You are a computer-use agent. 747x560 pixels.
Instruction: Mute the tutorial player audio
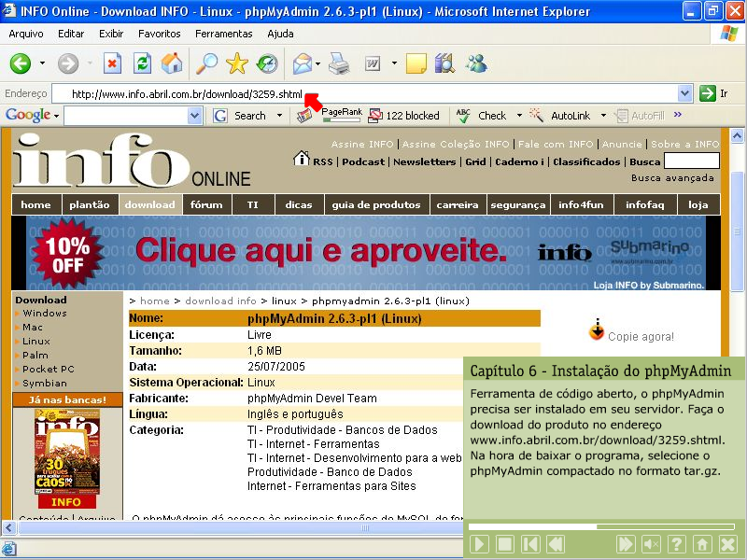coord(652,544)
